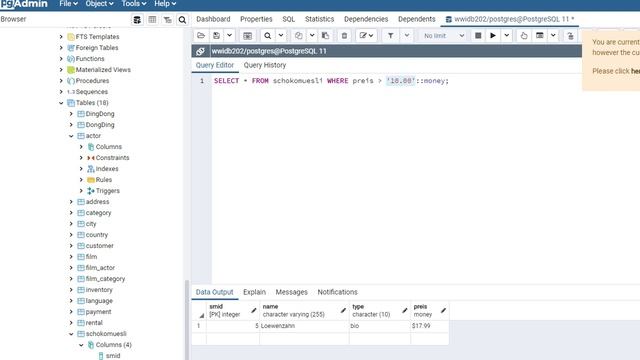Click the Edit pencil dropdown button
Viewport: 640px width, 360px height.
pyautogui.click(x=366, y=36)
